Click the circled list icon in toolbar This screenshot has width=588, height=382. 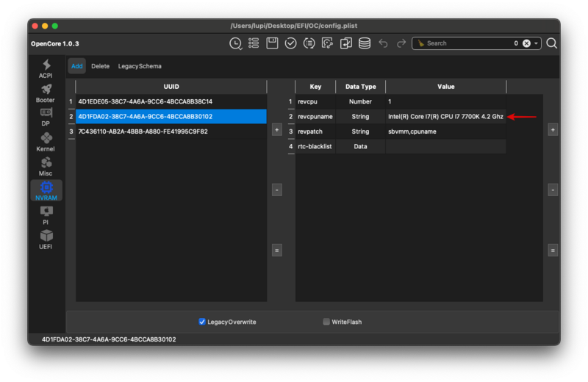coord(309,43)
